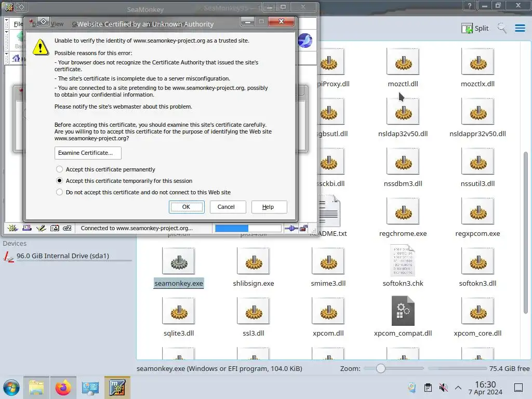The image size is (532, 399).
Task: Select the softokn3.chk file icon
Action: pyautogui.click(x=403, y=261)
